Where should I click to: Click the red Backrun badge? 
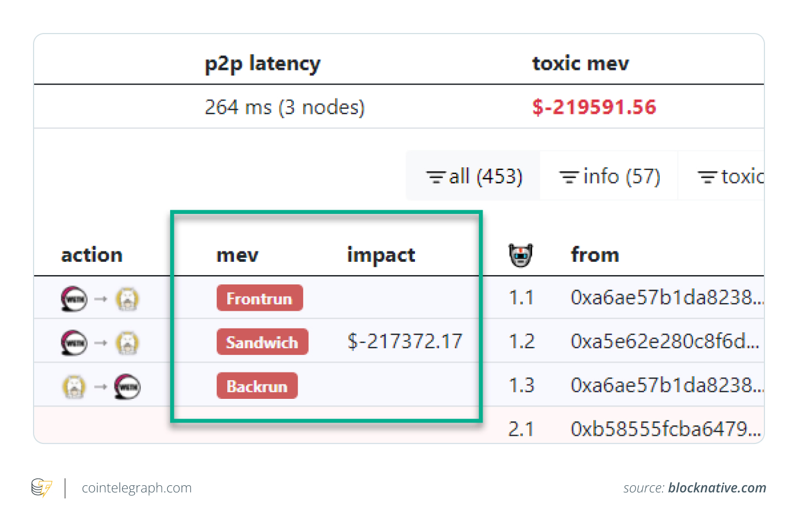(x=257, y=386)
